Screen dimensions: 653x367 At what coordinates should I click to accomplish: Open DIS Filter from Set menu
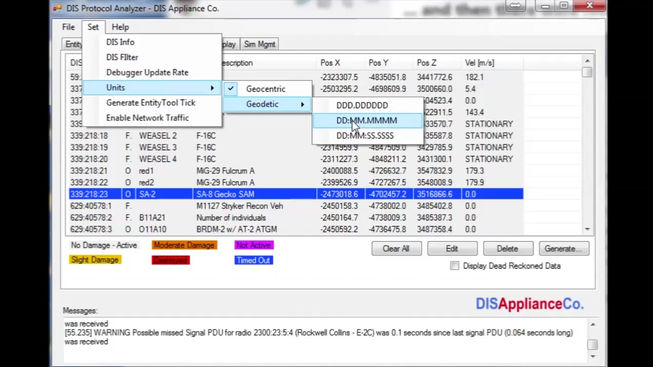[152, 57]
